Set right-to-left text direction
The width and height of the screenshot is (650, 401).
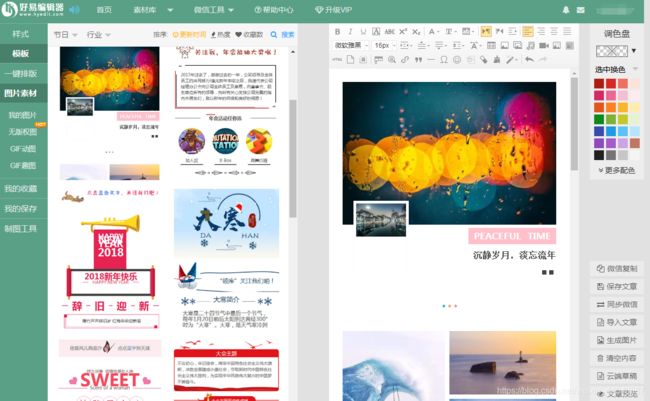[500, 32]
